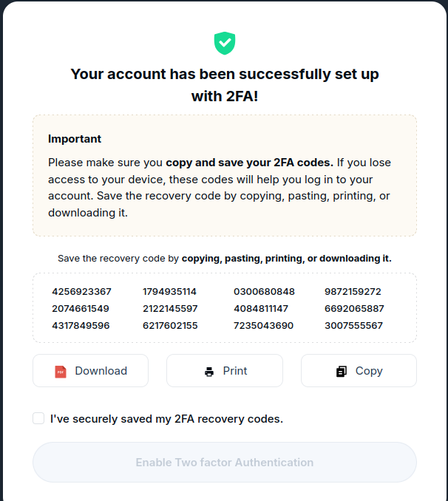448x501 pixels.
Task: Click the green shield checkmark icon
Action: tap(225, 43)
